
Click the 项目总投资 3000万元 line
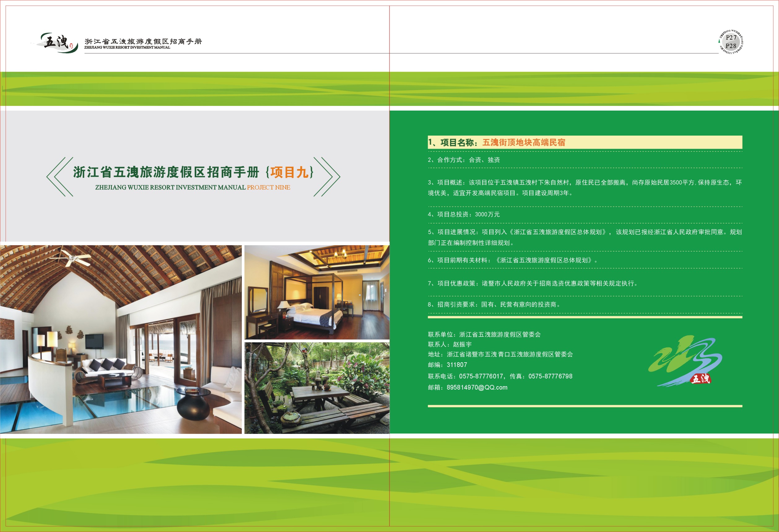coord(463,215)
